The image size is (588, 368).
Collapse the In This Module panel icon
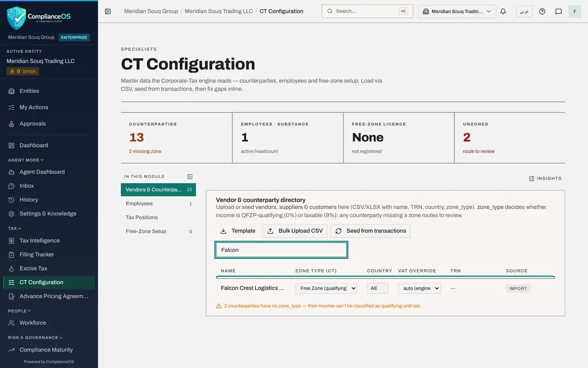tap(190, 177)
